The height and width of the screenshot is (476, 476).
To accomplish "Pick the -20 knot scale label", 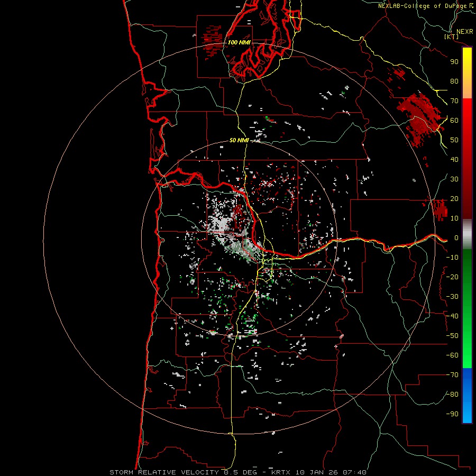I will 452,277.
